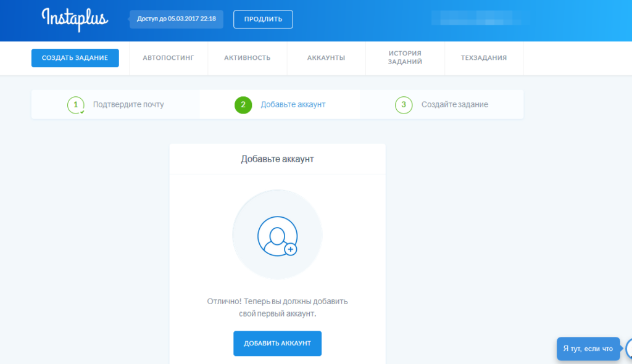Viewport: 632px width, 364px height.
Task: Open the АВТОПОСТИНГ tab
Action: pyautogui.click(x=168, y=58)
